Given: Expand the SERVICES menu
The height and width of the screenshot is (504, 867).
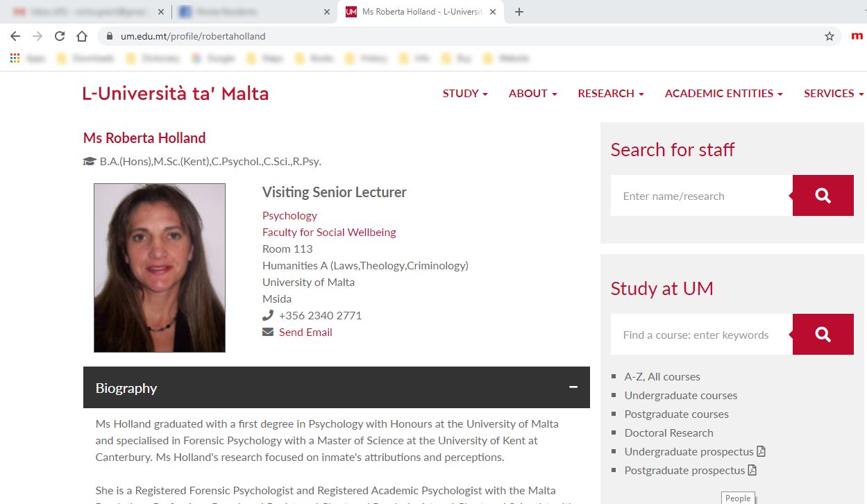Looking at the screenshot, I should click(x=834, y=93).
